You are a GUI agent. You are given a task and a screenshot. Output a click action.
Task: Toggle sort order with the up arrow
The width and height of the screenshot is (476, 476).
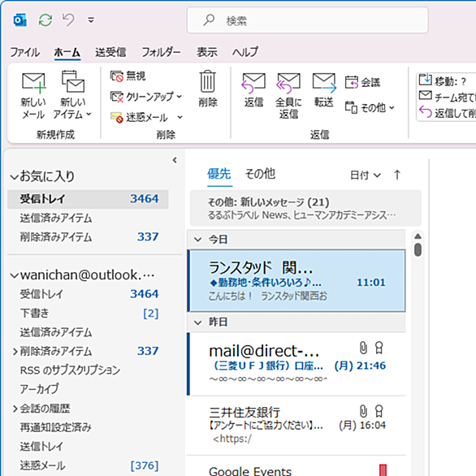[397, 175]
